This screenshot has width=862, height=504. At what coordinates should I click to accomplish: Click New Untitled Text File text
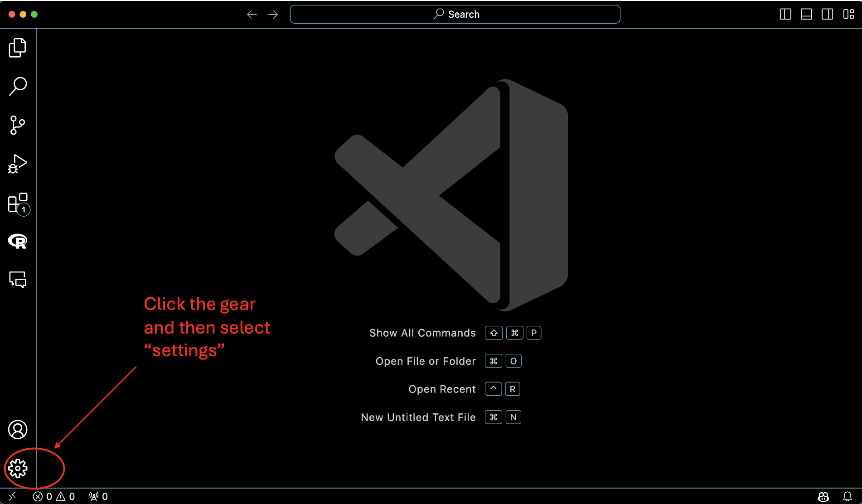[x=418, y=417]
